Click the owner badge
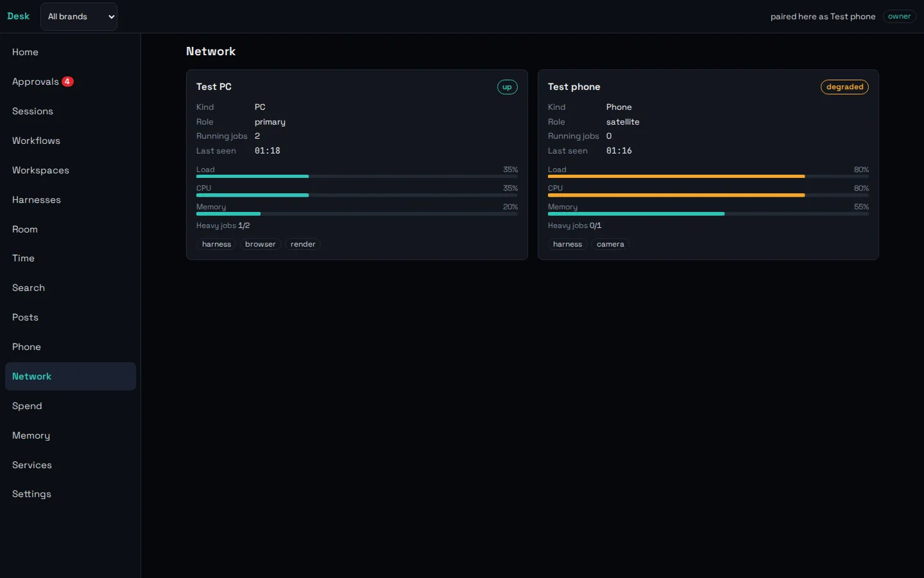This screenshot has width=924, height=578. [899, 17]
